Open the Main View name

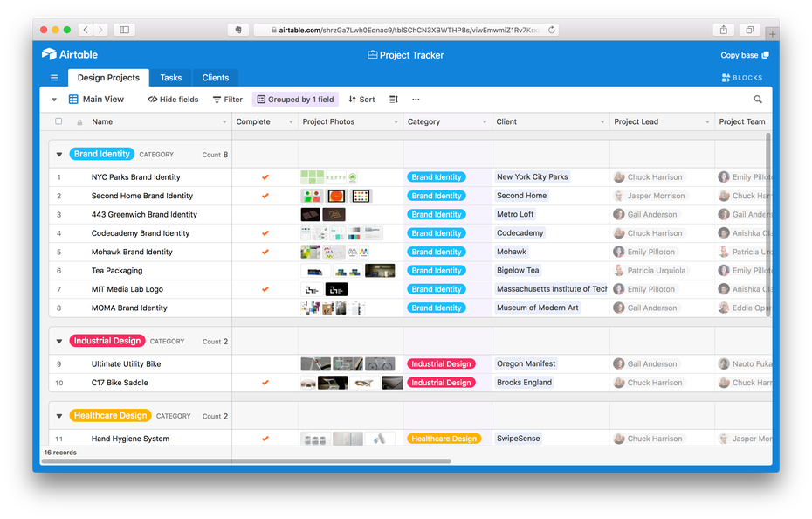click(x=103, y=99)
